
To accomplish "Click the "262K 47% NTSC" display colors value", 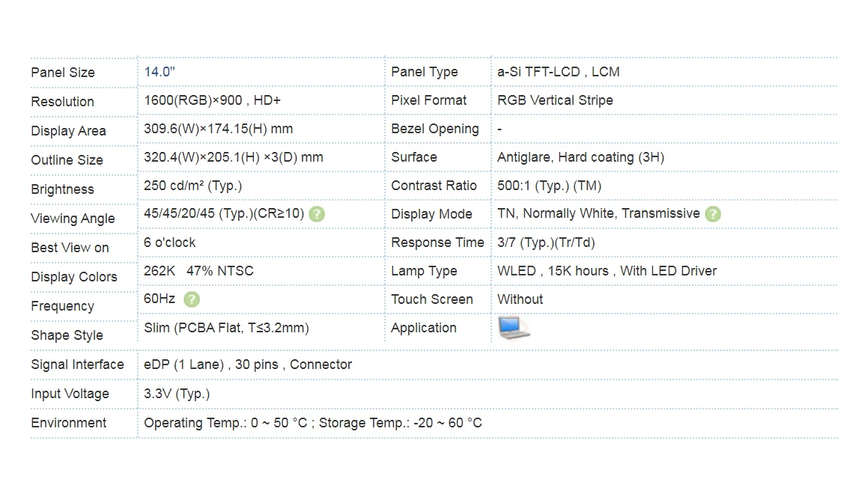I will pos(198,271).
